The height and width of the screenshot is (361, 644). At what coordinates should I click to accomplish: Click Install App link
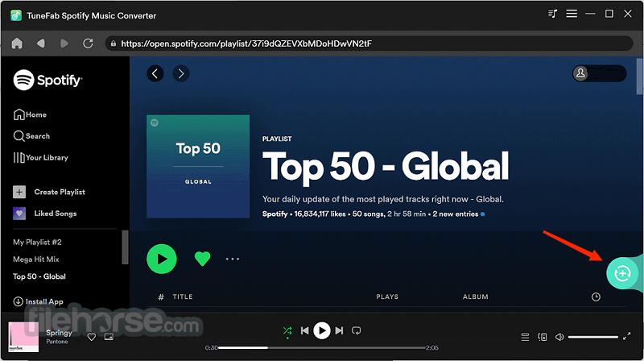38,301
